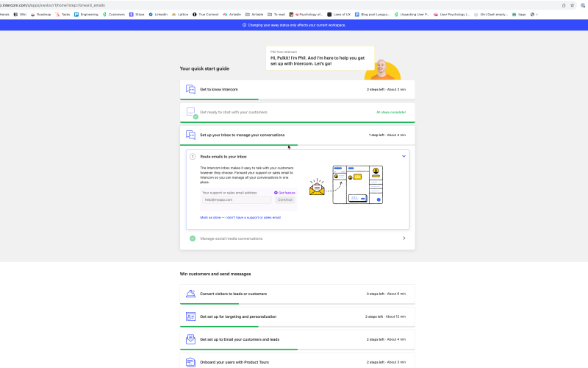
Task: Open the Lattice bookmark
Action: pyautogui.click(x=180, y=14)
